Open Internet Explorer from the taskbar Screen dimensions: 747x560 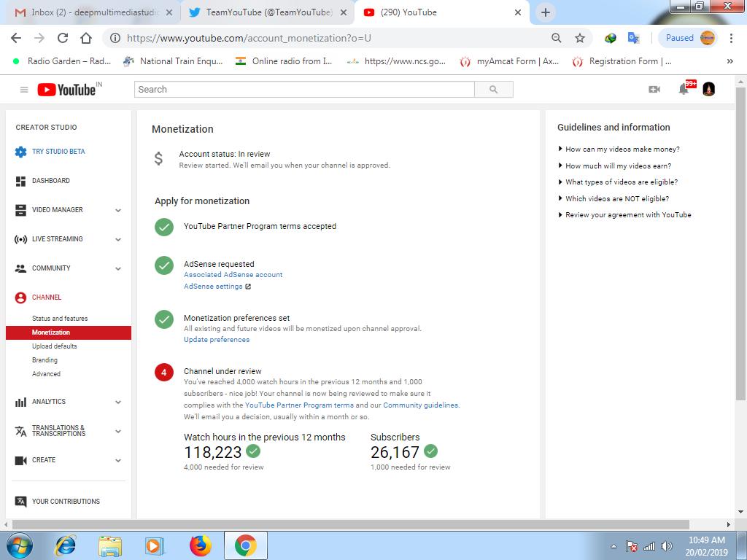coord(65,545)
